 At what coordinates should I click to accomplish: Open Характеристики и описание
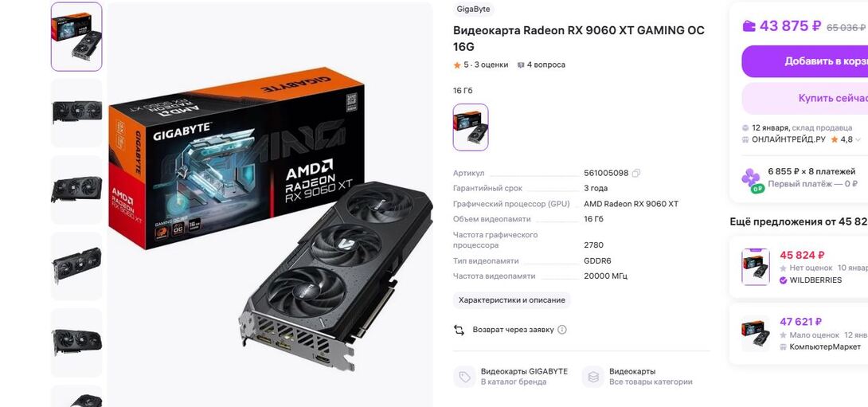coord(511,300)
